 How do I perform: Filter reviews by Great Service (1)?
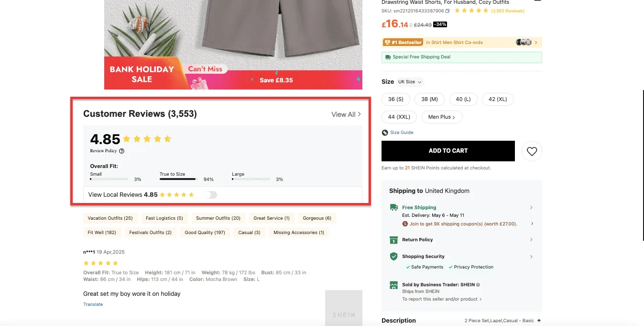(x=272, y=218)
